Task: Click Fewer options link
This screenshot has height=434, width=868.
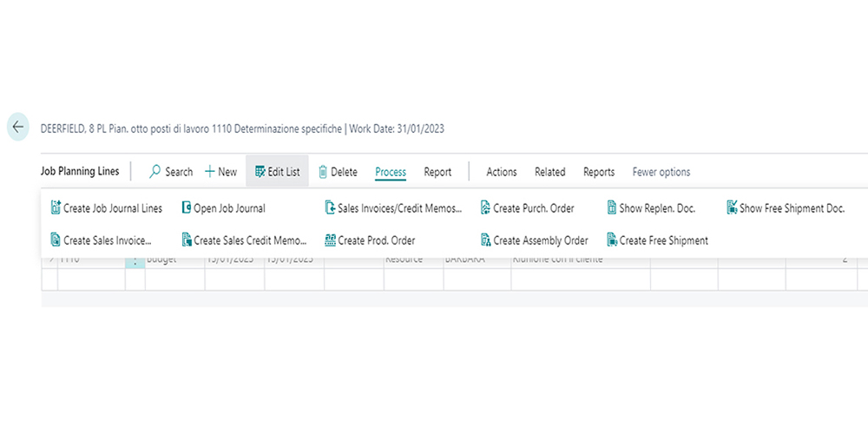Action: coord(661,172)
